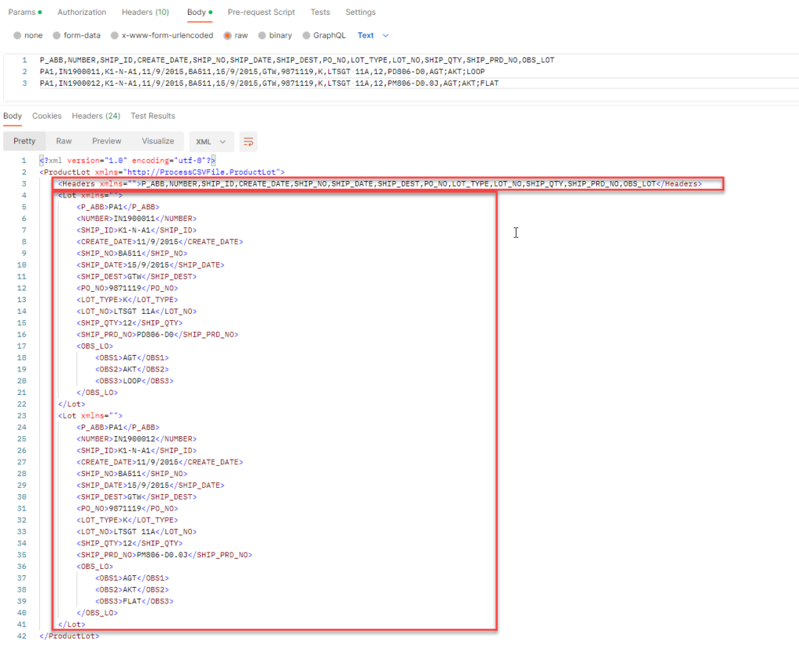Open the Text format dropdown
The image size is (799, 672).
point(373,35)
